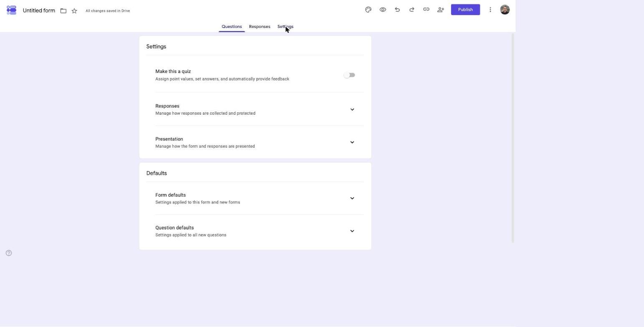Expand the Presentation settings section

[x=352, y=143]
